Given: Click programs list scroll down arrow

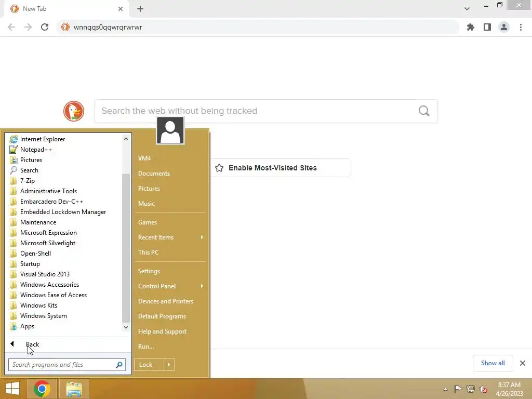Looking at the screenshot, I should [x=126, y=327].
